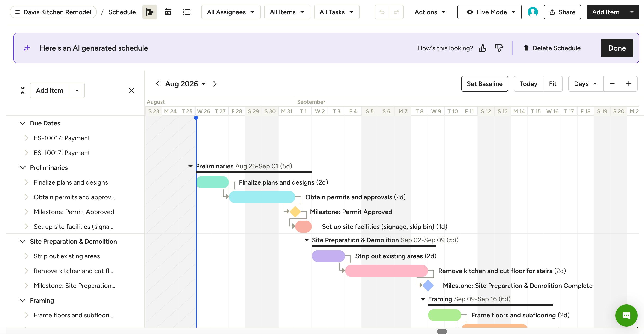This screenshot has height=334, width=644.
Task: Close the item list side panel
Action: 131,90
